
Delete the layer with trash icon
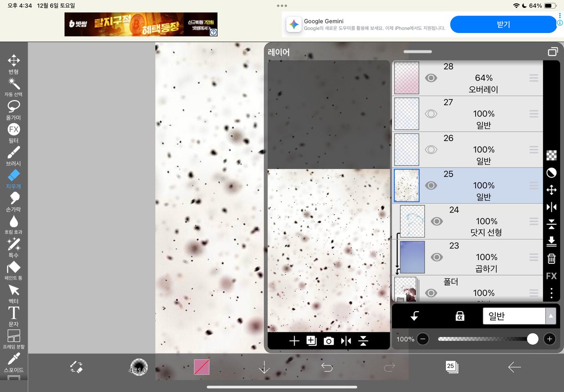(552, 259)
